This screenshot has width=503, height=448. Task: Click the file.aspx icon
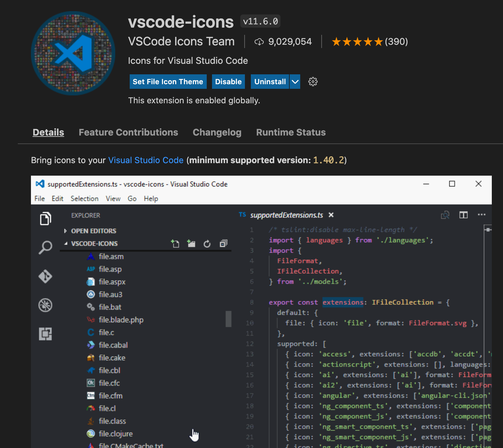(x=91, y=282)
